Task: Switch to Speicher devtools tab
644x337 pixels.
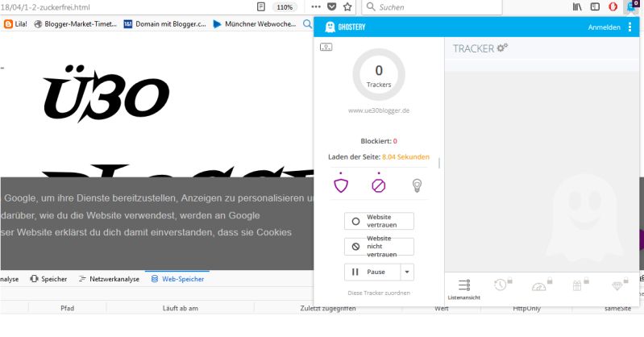Action: pos(48,279)
